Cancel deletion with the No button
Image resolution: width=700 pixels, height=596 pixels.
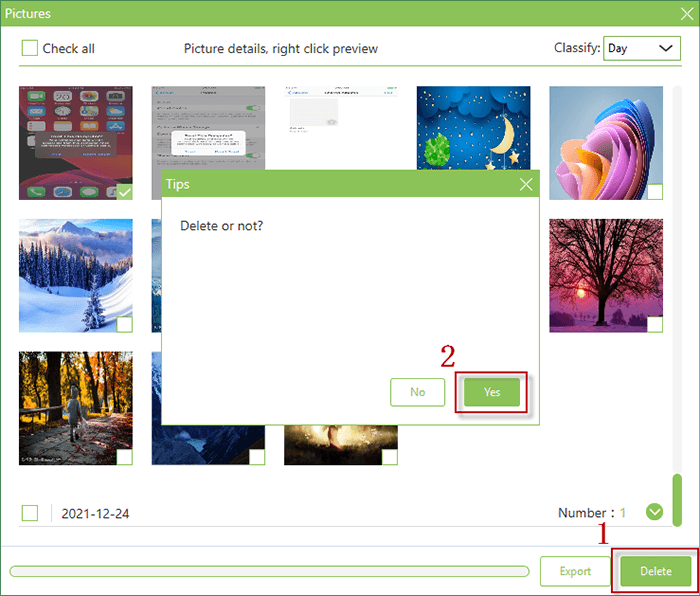(417, 392)
